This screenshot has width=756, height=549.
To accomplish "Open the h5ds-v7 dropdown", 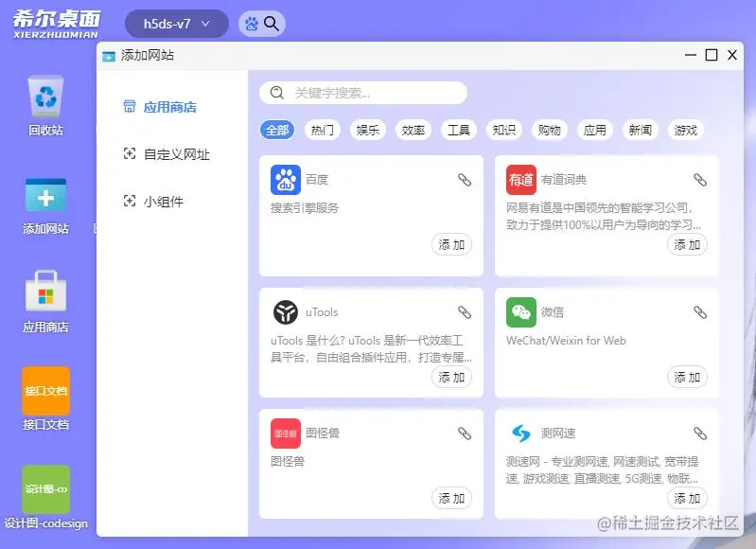I will [x=177, y=24].
